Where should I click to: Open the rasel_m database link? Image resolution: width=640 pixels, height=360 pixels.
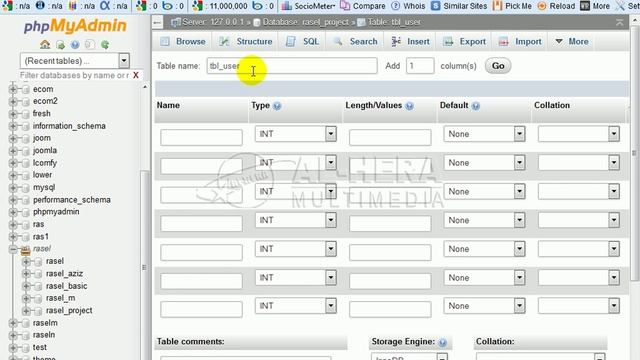[60, 298]
